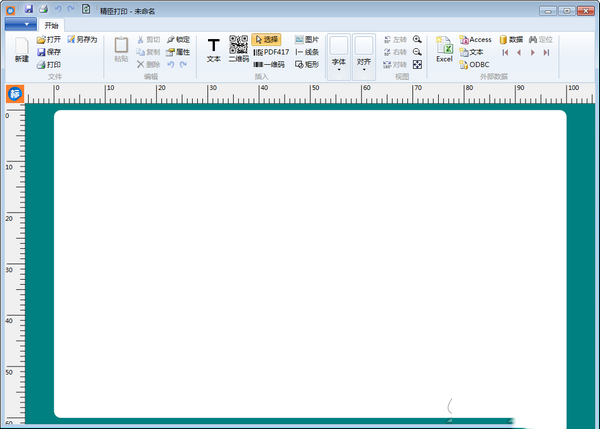600x429 pixels.
Task: Jump to last data record
Action: tap(546, 52)
